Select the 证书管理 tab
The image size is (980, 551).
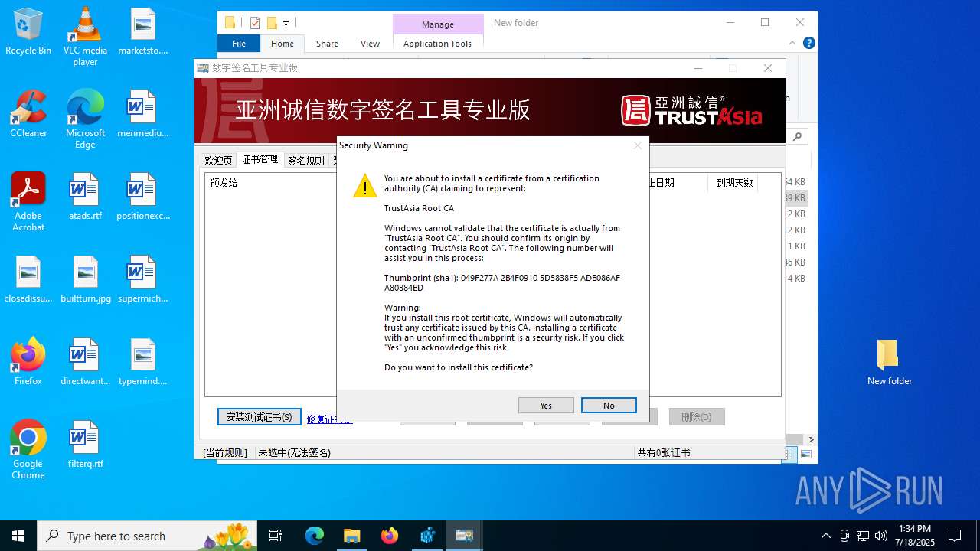260,159
